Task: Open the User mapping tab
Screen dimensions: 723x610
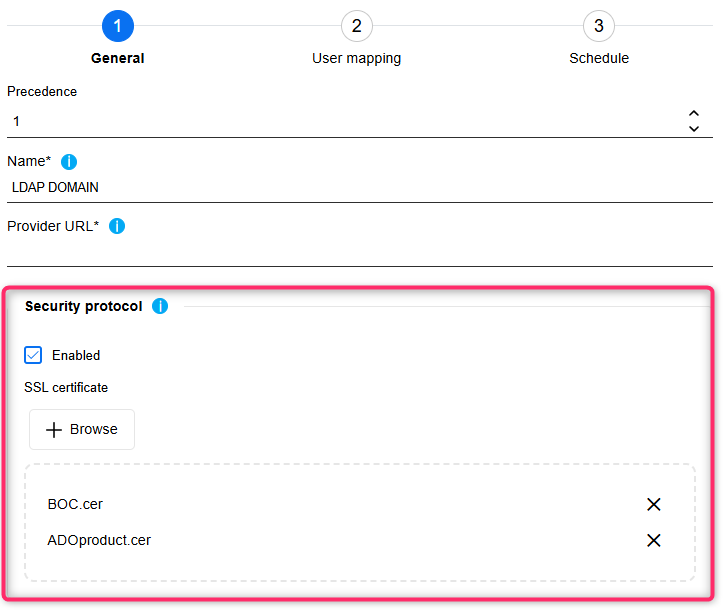Action: tap(356, 58)
